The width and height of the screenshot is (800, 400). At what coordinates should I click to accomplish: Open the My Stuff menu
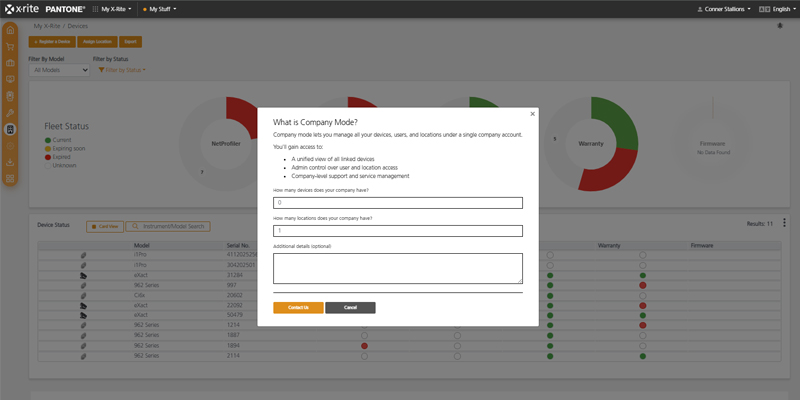[x=160, y=9]
